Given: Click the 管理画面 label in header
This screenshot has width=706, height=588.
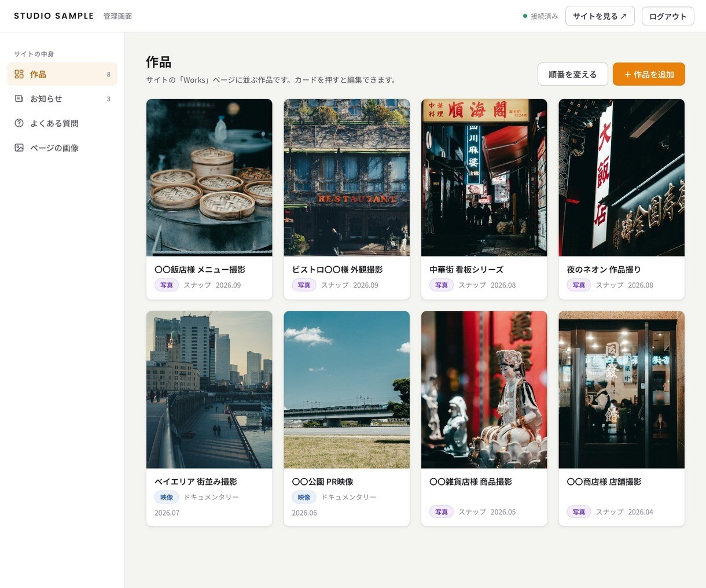Looking at the screenshot, I should [x=117, y=16].
